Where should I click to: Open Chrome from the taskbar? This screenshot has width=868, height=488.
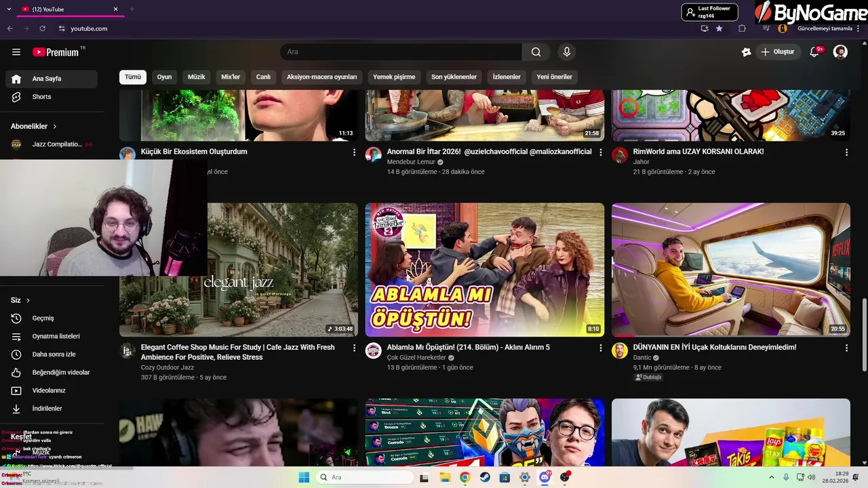pyautogui.click(x=465, y=477)
